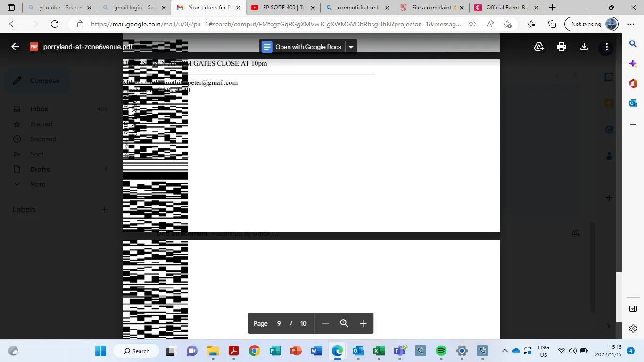
Task: Click Gmail Compose button
Action: (36, 81)
